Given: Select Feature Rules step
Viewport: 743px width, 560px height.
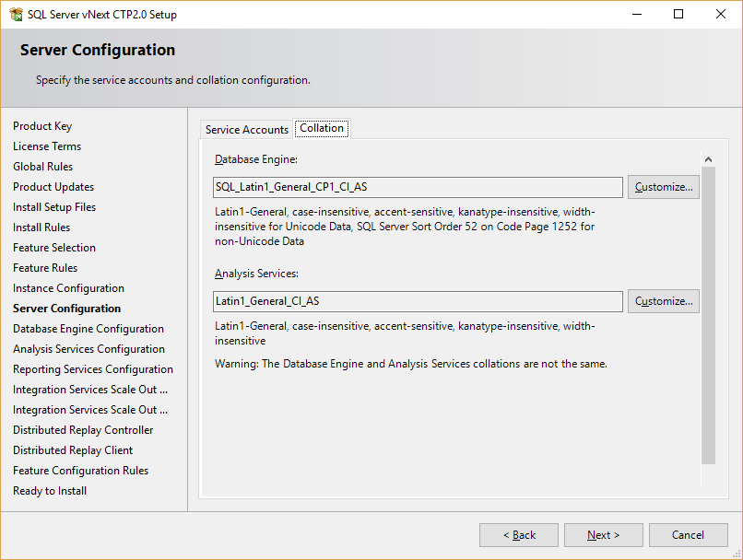Looking at the screenshot, I should click(x=45, y=268).
